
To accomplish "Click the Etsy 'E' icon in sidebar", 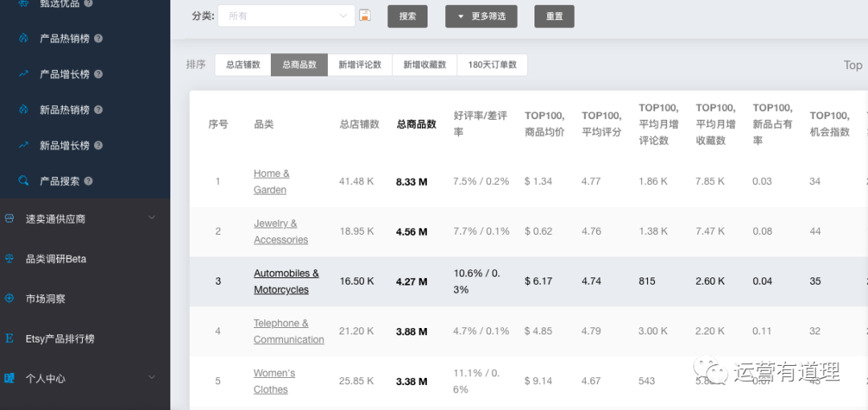I will [10, 338].
